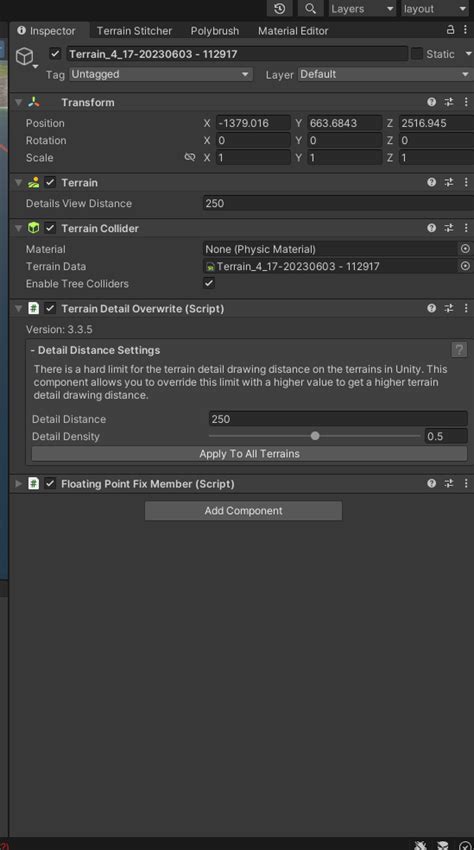474x850 pixels.
Task: Click the Rotation X field
Action: point(253,140)
